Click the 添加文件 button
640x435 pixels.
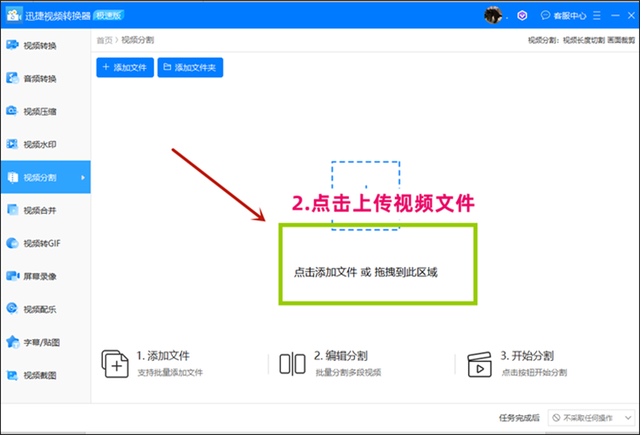tap(125, 68)
